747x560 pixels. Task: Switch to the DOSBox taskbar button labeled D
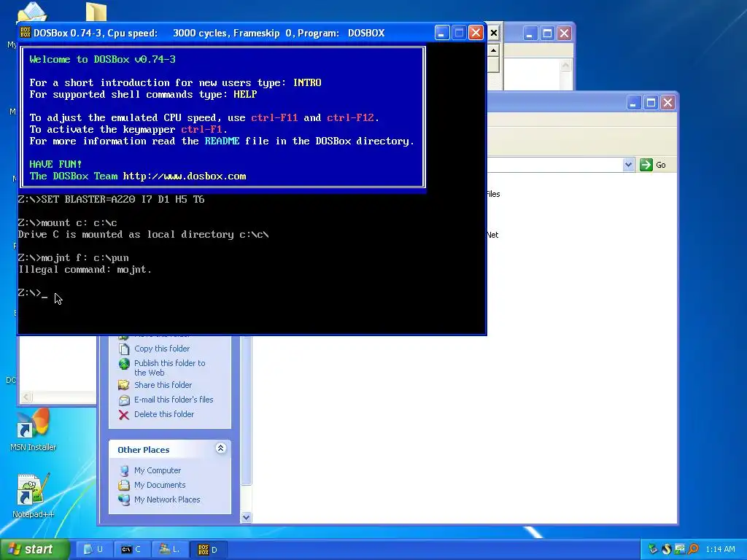click(208, 550)
